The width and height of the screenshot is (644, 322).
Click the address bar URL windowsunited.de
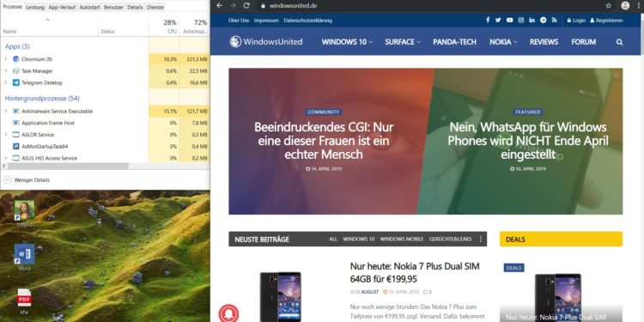click(x=294, y=6)
